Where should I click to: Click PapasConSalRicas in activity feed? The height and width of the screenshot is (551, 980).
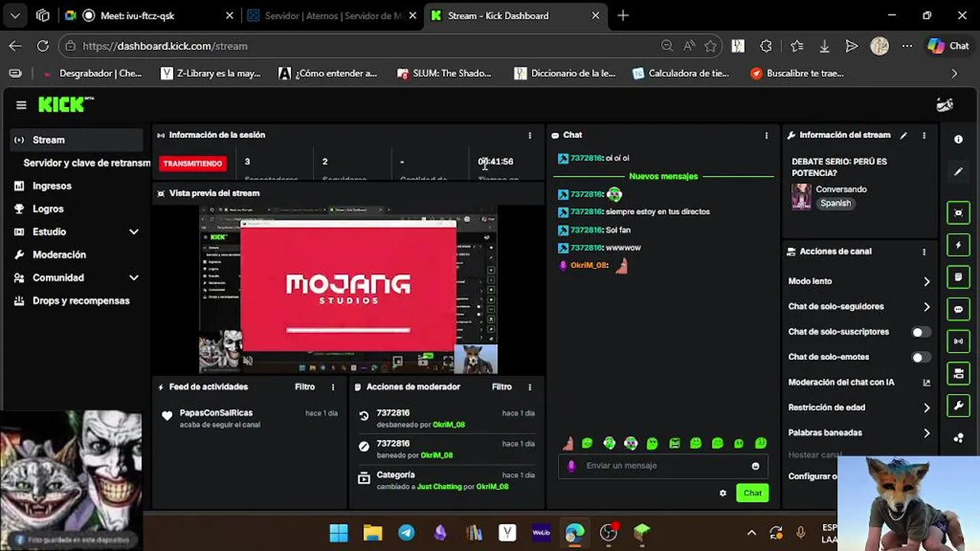click(x=216, y=413)
